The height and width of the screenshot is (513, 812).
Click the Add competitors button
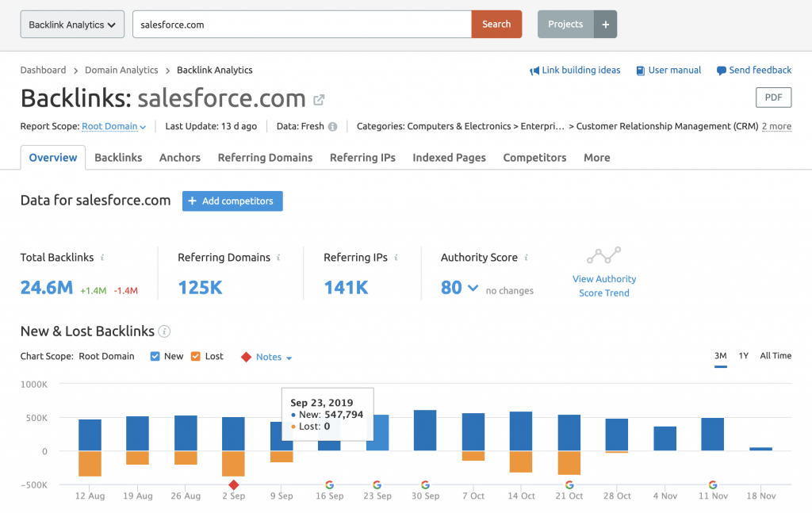pyautogui.click(x=232, y=201)
